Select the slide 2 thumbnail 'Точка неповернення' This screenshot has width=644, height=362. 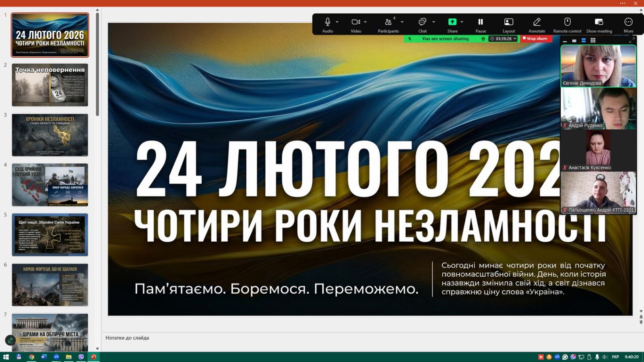[x=50, y=85]
